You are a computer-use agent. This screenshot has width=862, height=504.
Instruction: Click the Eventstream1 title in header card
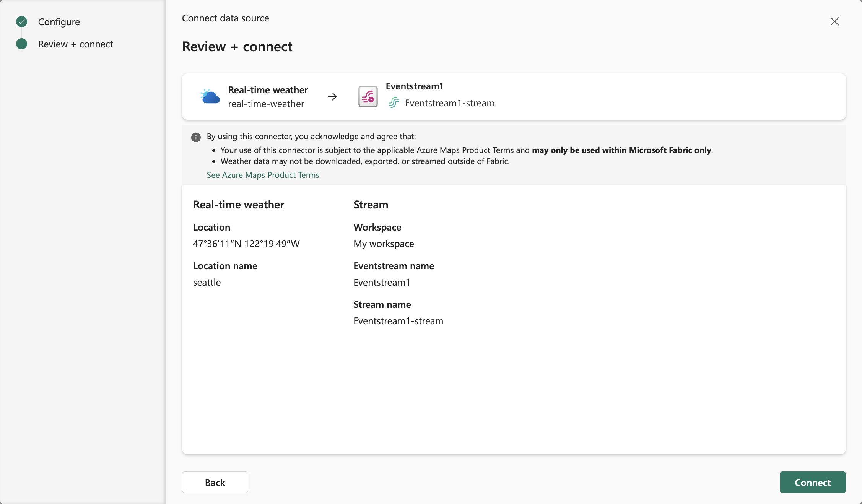click(x=414, y=86)
